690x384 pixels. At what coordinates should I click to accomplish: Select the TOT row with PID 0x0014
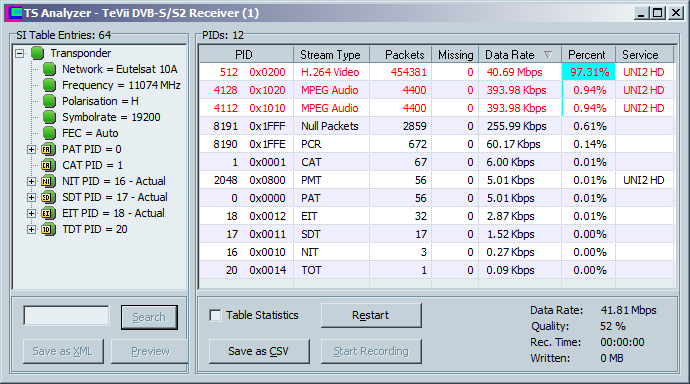tap(437, 270)
